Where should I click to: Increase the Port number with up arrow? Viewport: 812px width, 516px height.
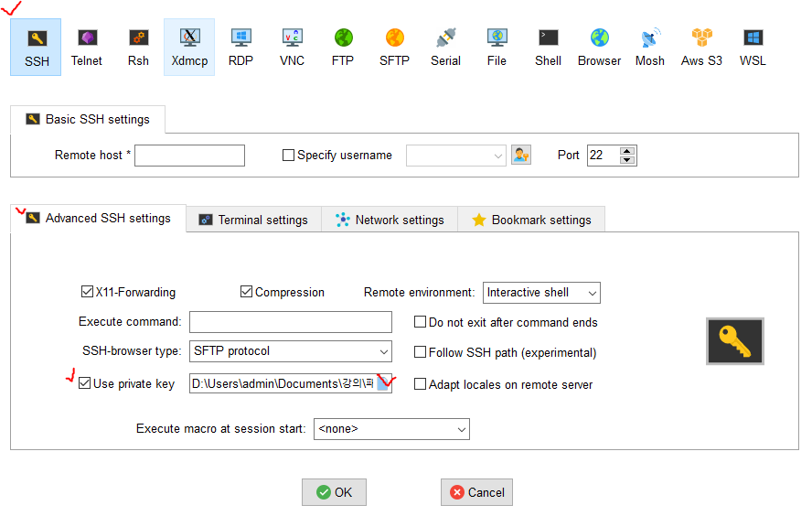point(627,151)
